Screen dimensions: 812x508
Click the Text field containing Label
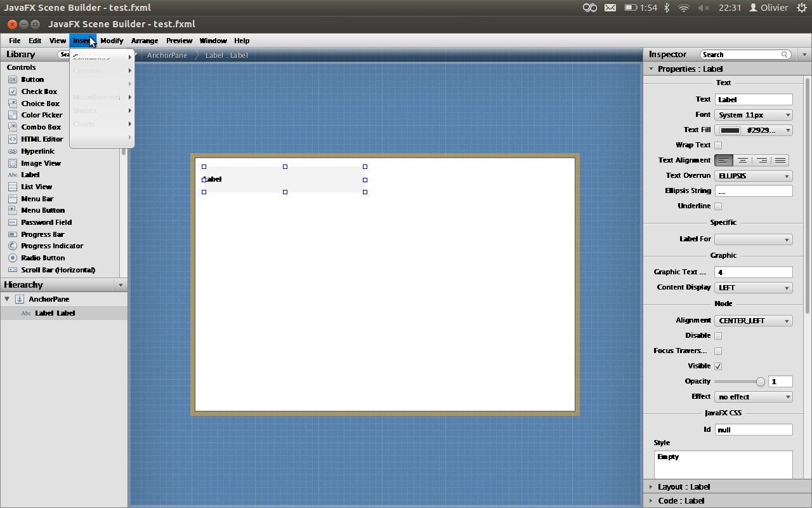tap(754, 100)
